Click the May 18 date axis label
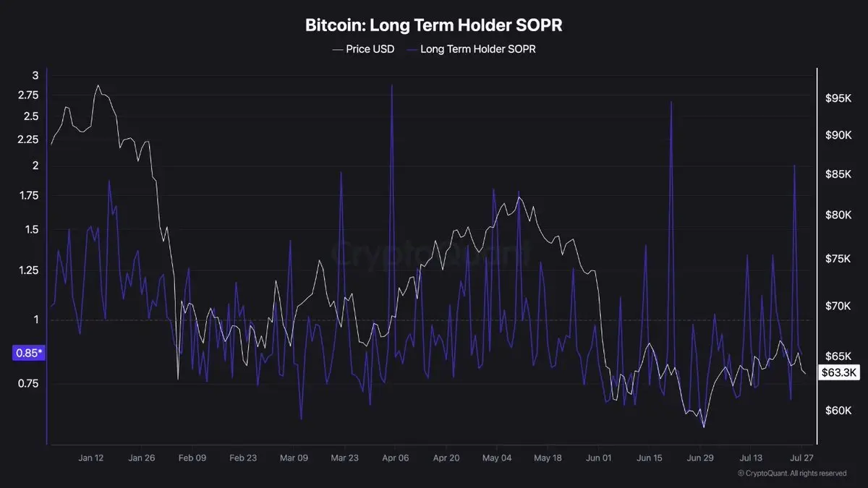868x488 pixels. 548,458
